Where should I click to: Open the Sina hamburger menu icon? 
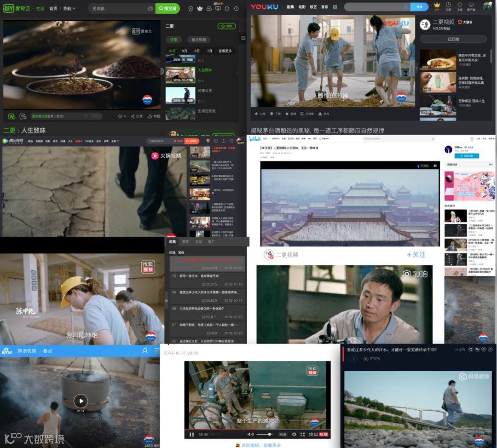coord(157,351)
